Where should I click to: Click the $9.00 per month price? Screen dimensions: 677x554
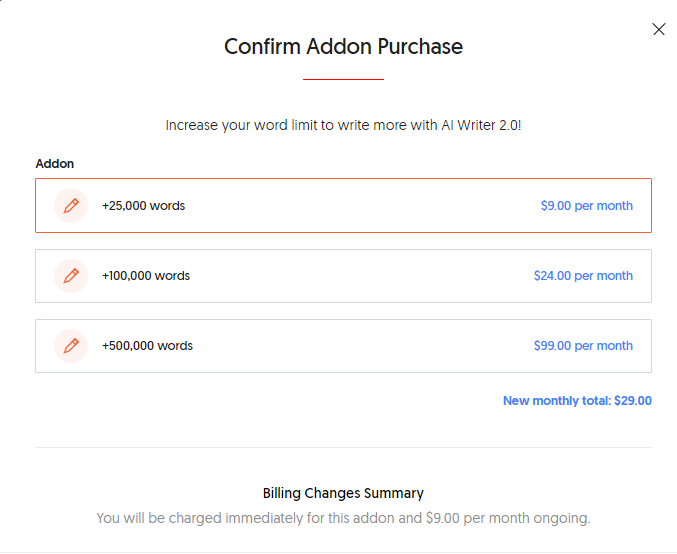pos(586,206)
